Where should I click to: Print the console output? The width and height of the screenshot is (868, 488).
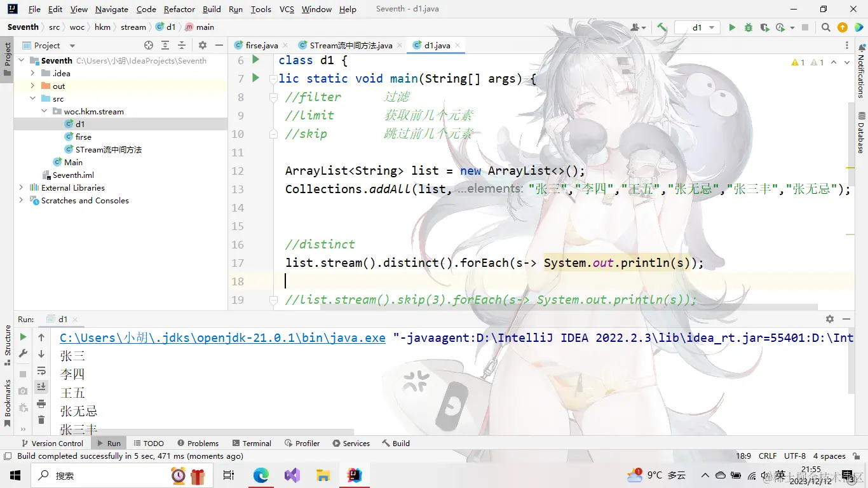click(x=41, y=403)
